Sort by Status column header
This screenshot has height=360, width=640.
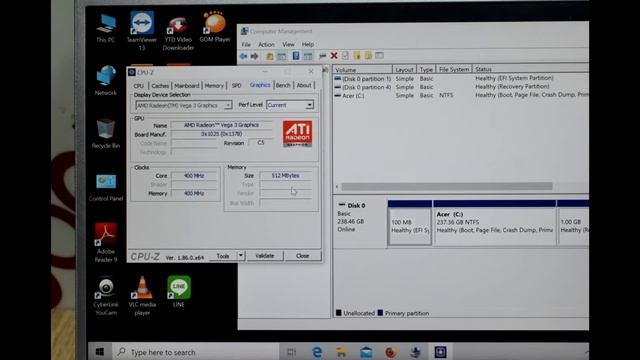(x=530, y=69)
